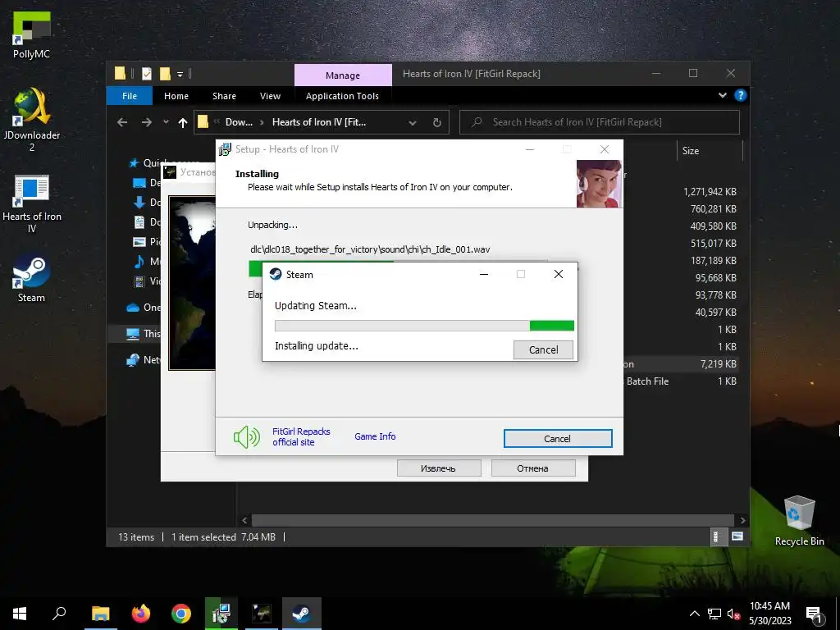
Task: Open the Game Info link
Action: [375, 436]
